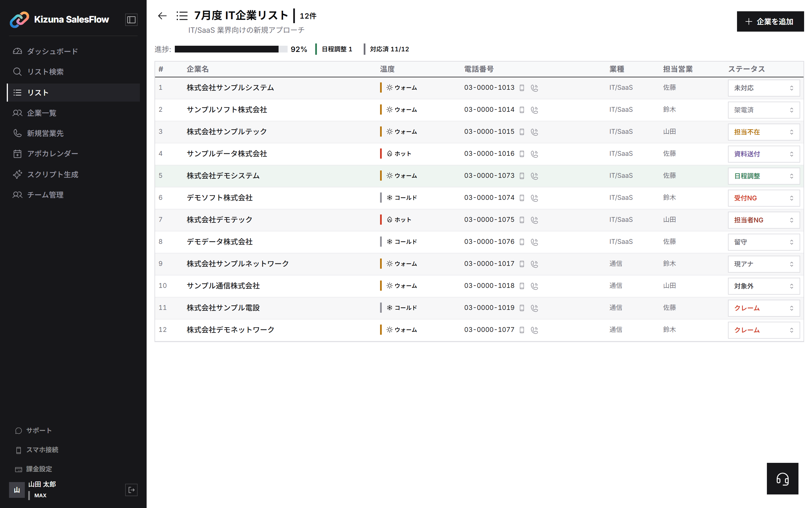
Task: Copy phone icon for 03-0000-1013
Action: click(x=522, y=88)
